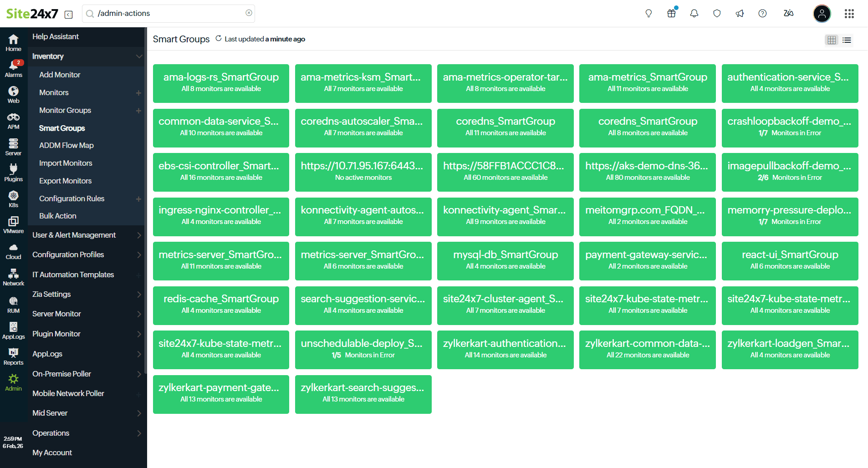Switch to grid thumbnail view
Viewport: 868px width, 468px height.
coord(832,40)
